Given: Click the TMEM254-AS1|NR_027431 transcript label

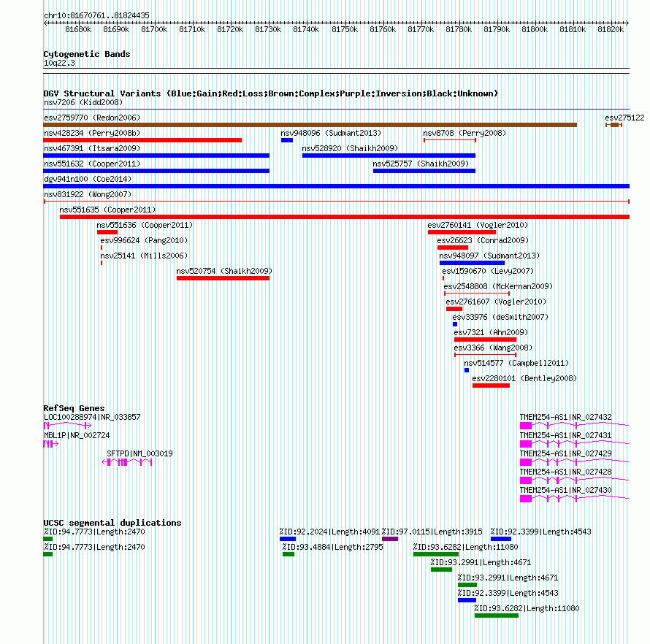Looking at the screenshot, I should (565, 435).
